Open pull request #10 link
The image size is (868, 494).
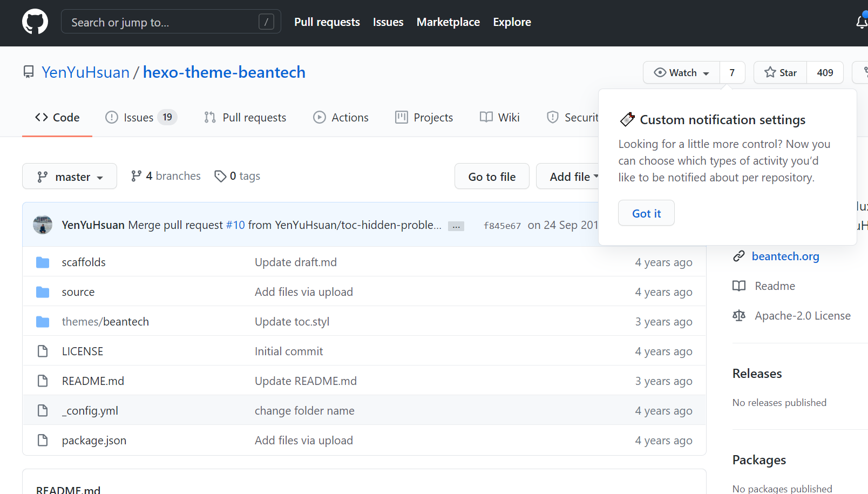point(235,225)
